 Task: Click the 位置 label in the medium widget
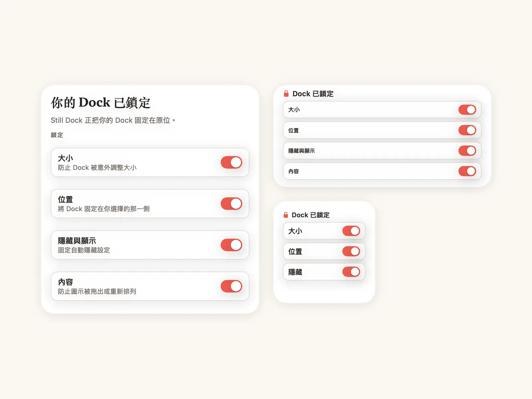point(294,130)
